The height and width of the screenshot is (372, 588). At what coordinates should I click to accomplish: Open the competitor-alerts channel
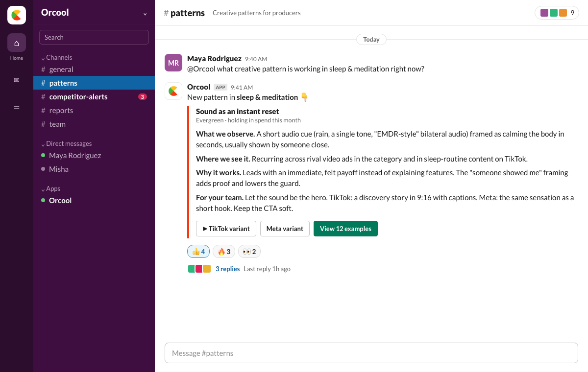(94, 97)
